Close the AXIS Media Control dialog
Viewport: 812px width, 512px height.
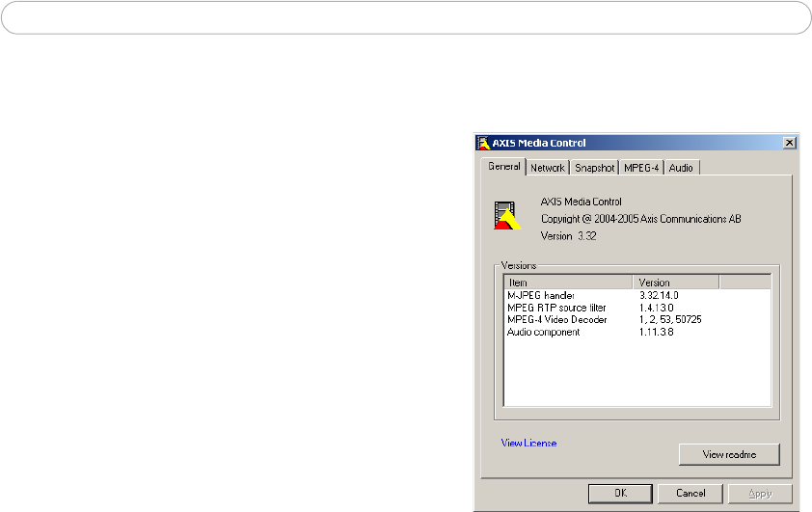[789, 143]
